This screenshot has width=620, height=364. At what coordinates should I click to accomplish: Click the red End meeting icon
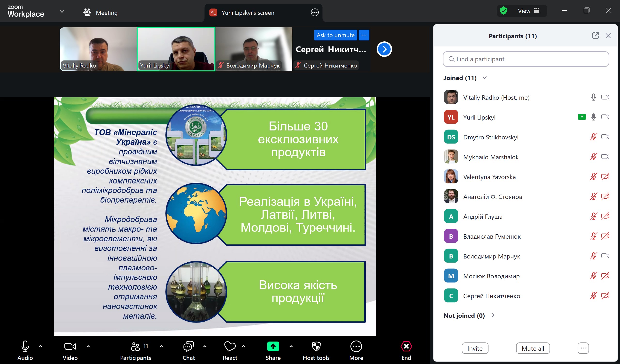[x=406, y=347]
